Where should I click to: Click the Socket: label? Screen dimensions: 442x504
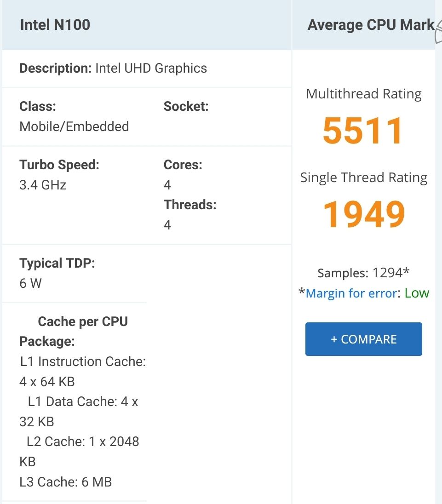click(x=186, y=107)
